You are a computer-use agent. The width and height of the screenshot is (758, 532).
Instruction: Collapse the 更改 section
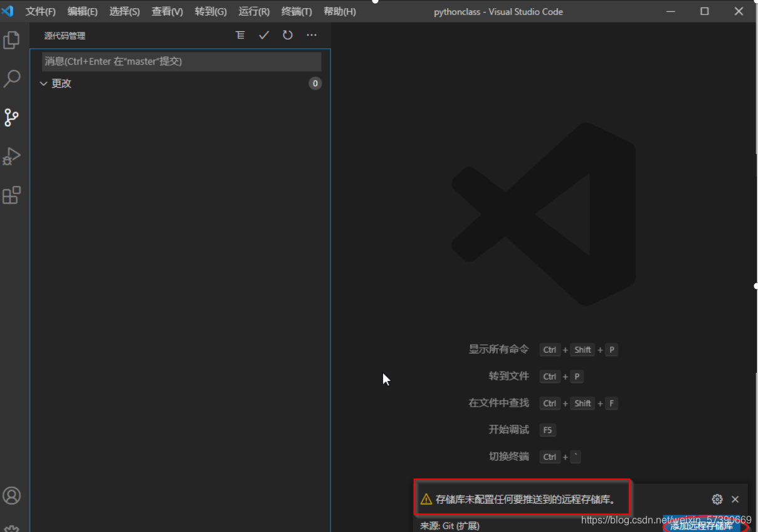tap(43, 83)
